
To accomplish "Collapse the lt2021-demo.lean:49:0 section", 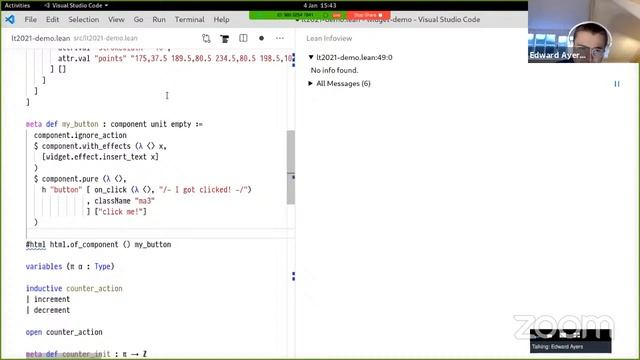I will coord(311,57).
